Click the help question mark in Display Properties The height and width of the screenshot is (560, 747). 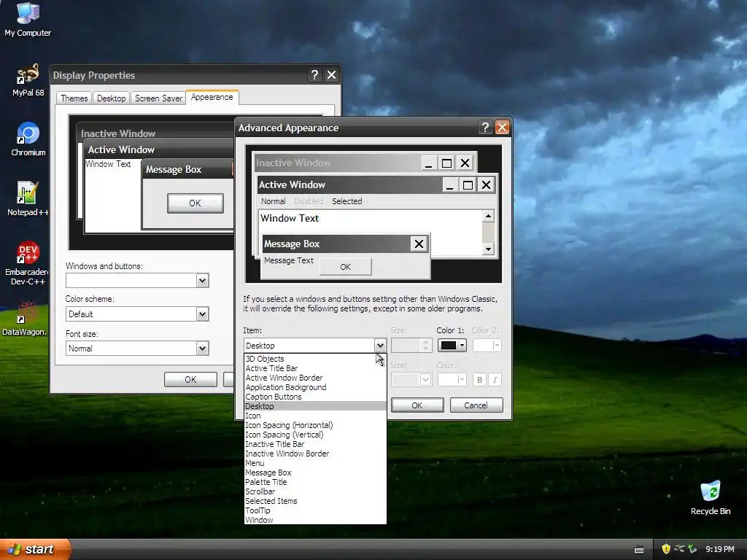314,75
